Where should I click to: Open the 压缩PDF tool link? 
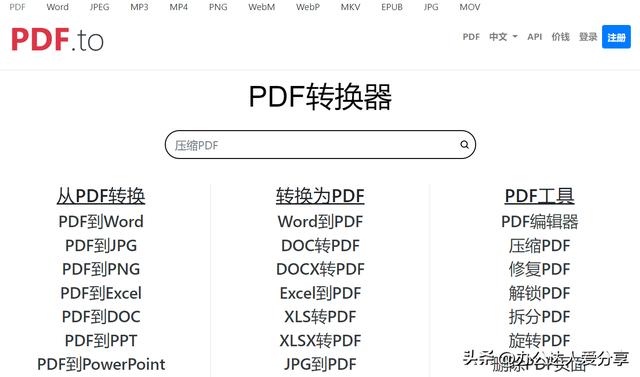pyautogui.click(x=540, y=246)
